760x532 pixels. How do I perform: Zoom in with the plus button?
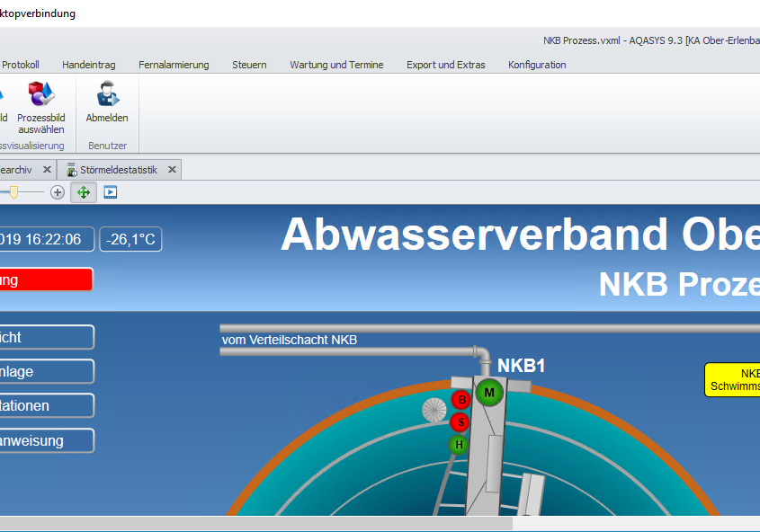[58, 192]
